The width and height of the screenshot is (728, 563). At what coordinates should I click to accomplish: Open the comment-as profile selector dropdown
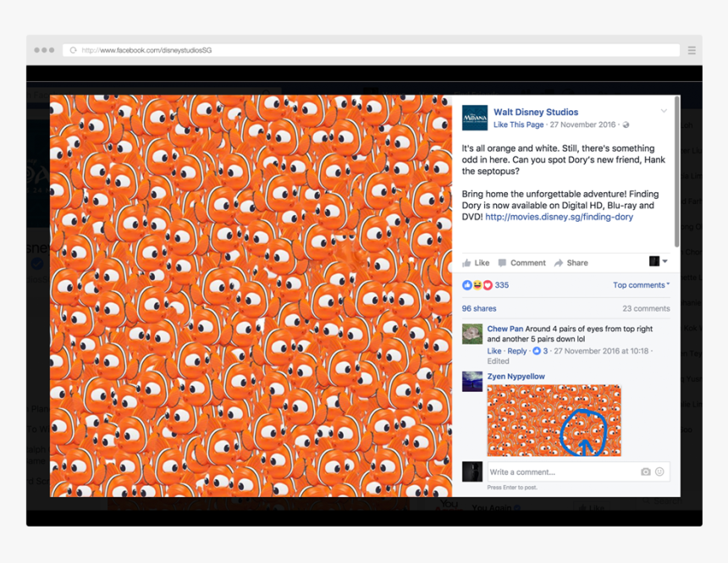[659, 261]
